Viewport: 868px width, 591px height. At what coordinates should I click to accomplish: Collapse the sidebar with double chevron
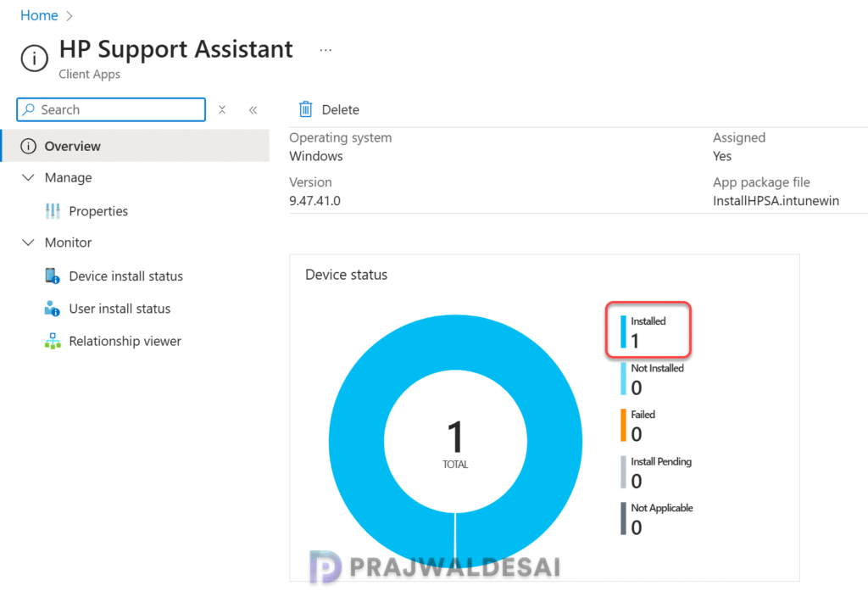click(253, 109)
